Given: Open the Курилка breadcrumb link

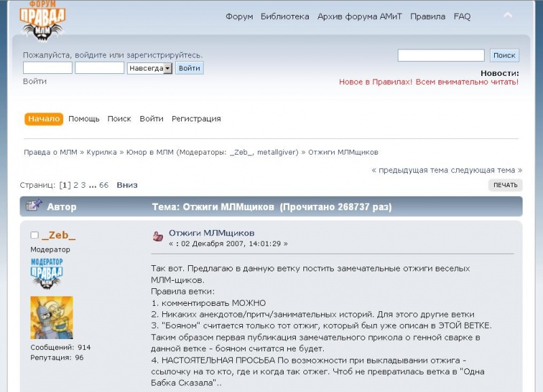Looking at the screenshot, I should pyautogui.click(x=102, y=152).
